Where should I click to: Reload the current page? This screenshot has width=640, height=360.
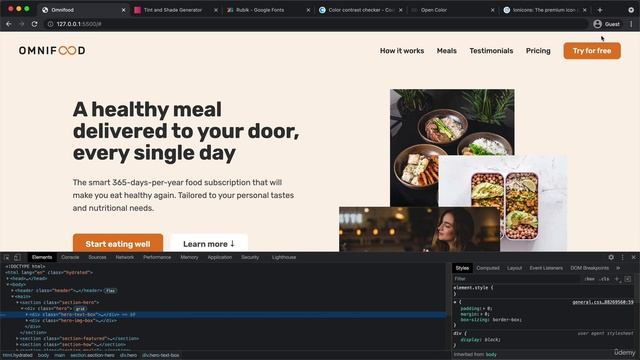(x=35, y=24)
